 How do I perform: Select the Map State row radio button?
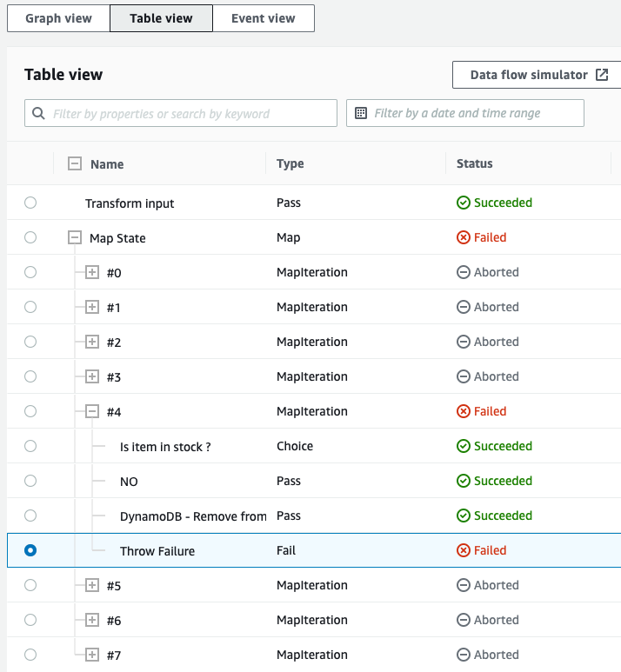pyautogui.click(x=30, y=237)
